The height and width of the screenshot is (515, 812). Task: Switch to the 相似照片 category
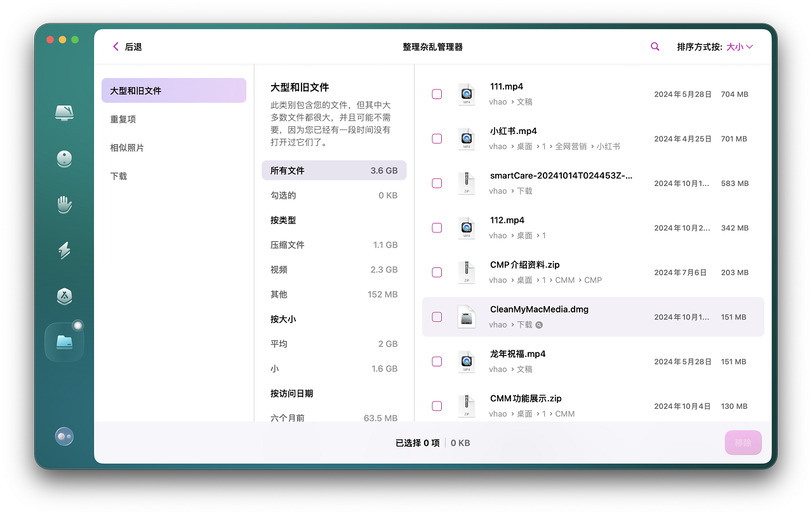(127, 148)
